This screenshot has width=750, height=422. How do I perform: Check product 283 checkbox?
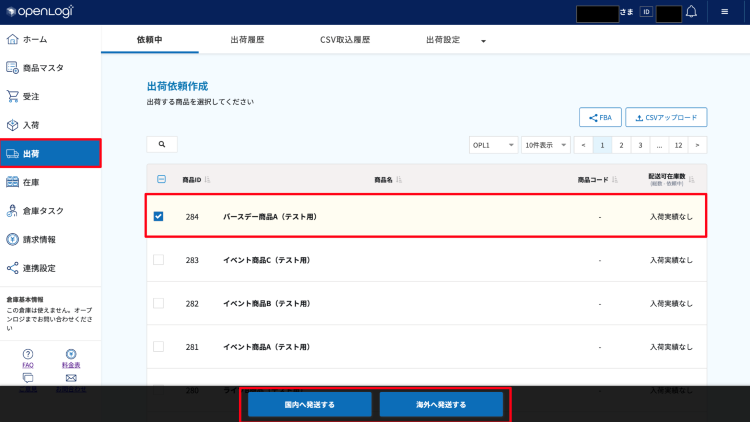pyautogui.click(x=158, y=260)
